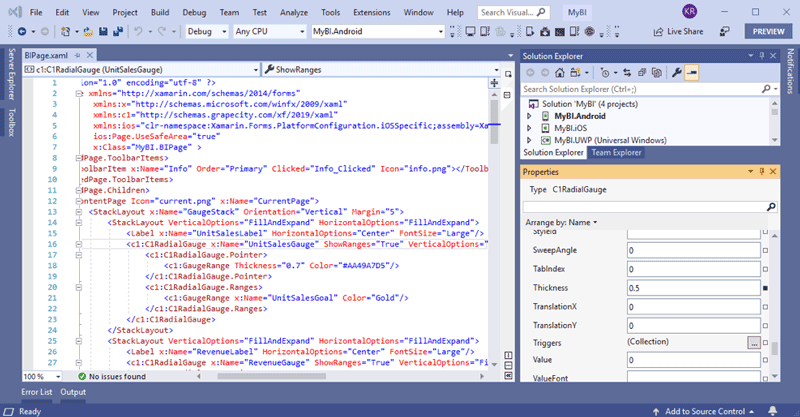Open notifications bell in status bar
Viewport: 800px width, 417px height.
(x=772, y=411)
